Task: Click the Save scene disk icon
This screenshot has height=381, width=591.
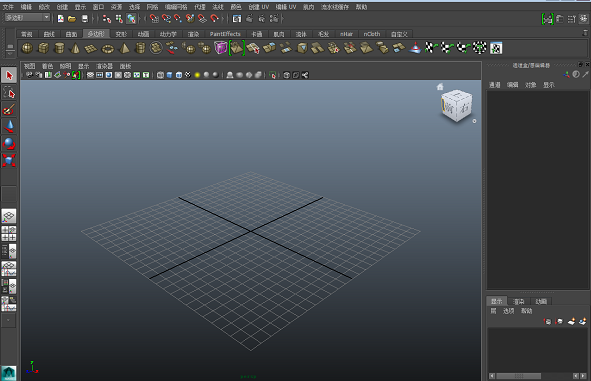Action: click(x=85, y=18)
